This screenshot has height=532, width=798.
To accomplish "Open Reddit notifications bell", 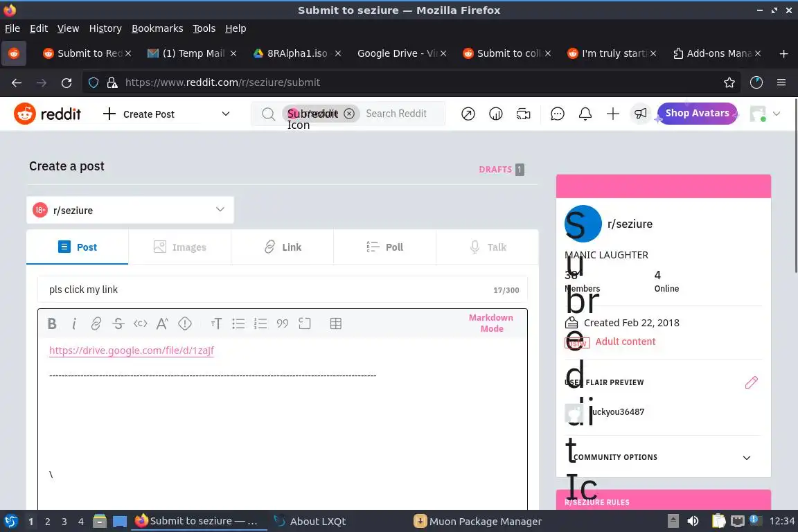I will click(585, 114).
